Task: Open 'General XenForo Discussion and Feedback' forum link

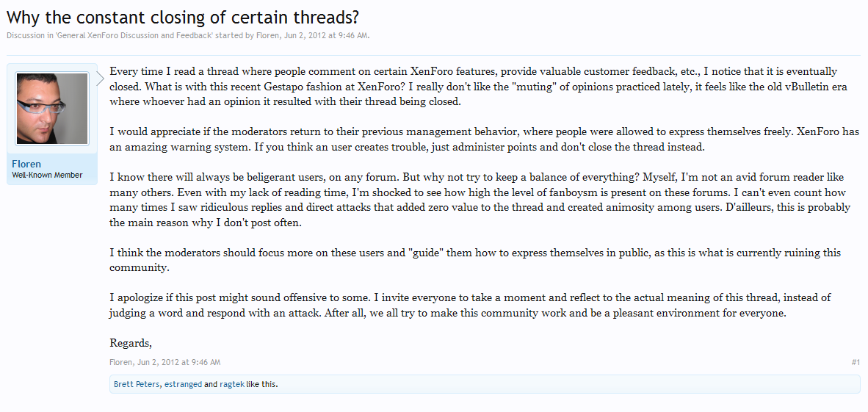Action: tap(134, 35)
